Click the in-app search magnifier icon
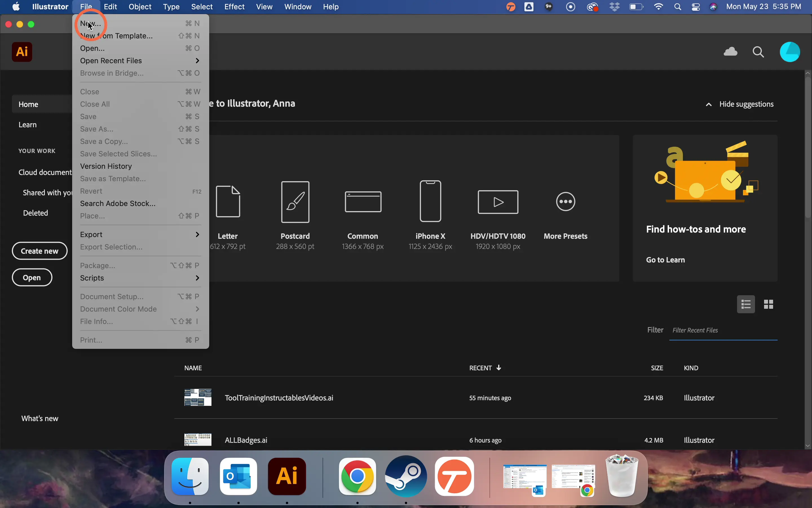This screenshot has height=508, width=812. tap(758, 52)
